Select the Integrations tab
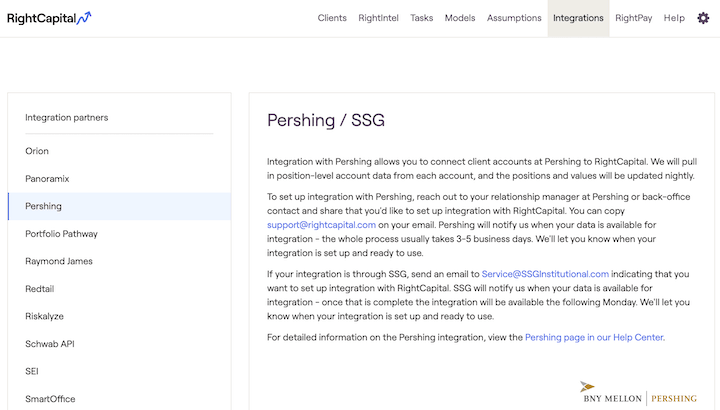720x410 pixels. pyautogui.click(x=578, y=18)
